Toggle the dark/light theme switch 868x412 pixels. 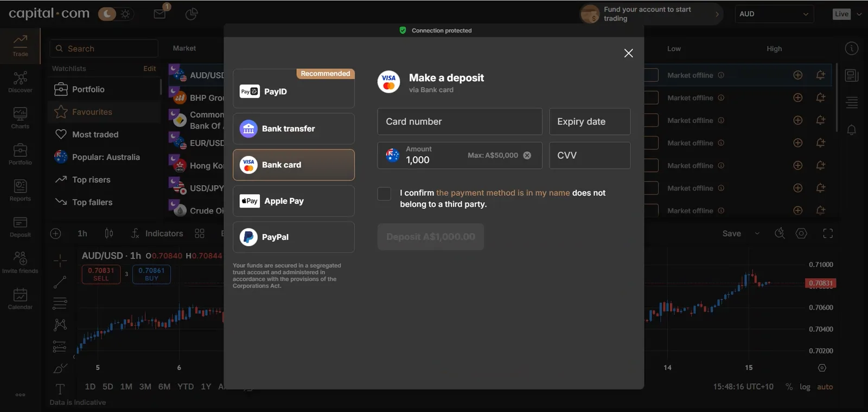coord(116,14)
